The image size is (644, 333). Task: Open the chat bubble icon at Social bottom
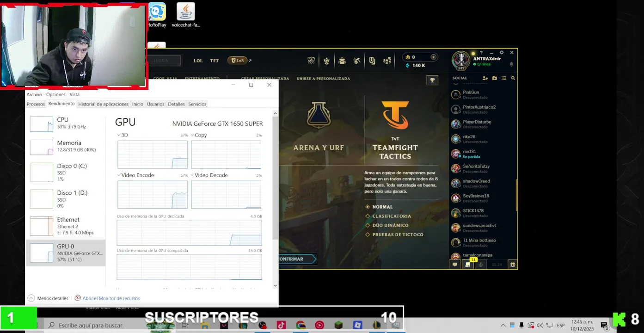point(455,265)
